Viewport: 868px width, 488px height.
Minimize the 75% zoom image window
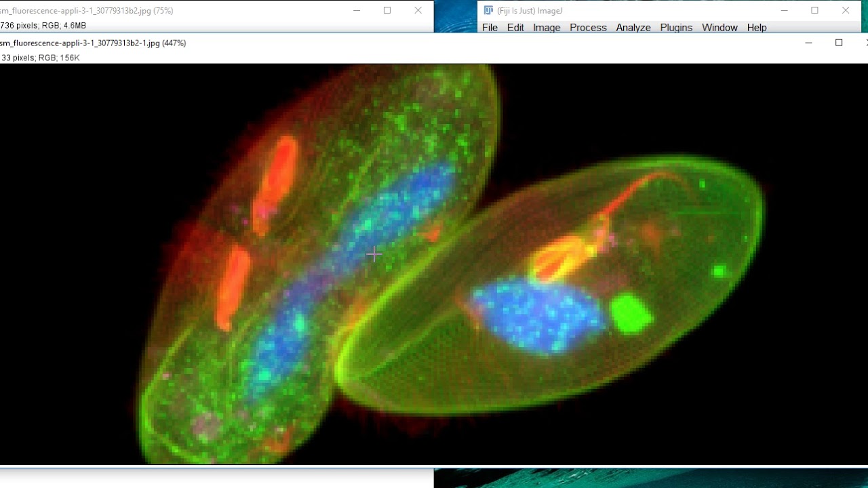tap(357, 10)
